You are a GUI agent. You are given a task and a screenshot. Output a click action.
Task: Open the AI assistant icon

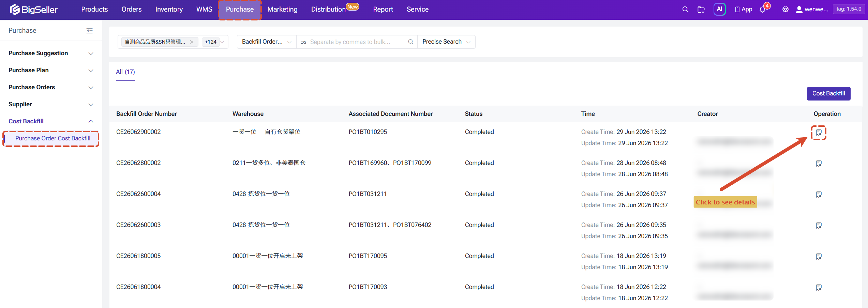click(719, 9)
